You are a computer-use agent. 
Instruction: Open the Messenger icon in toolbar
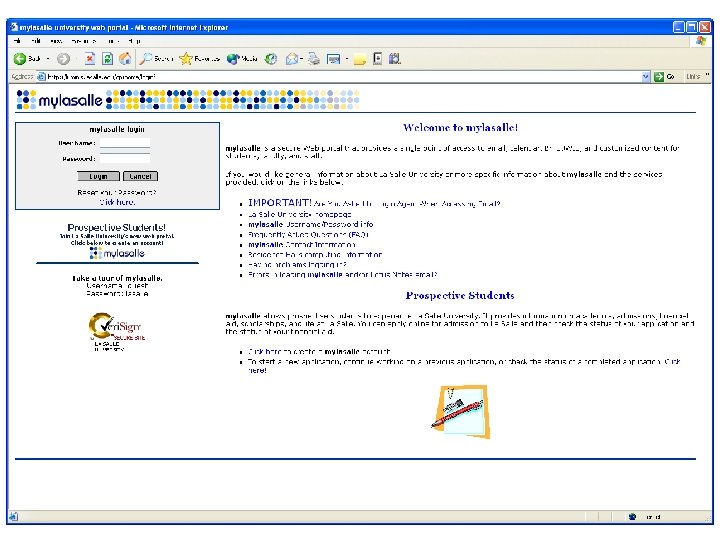click(x=394, y=59)
